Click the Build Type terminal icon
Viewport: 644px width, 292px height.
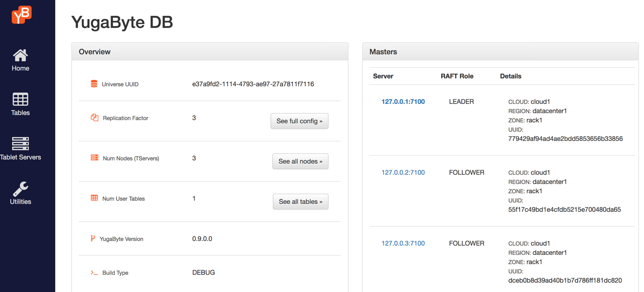coord(94,273)
